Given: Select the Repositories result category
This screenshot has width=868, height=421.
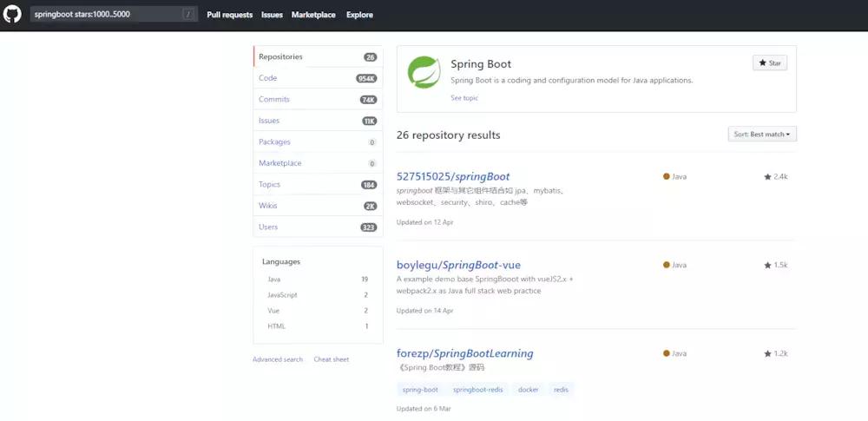Looking at the screenshot, I should pos(318,56).
